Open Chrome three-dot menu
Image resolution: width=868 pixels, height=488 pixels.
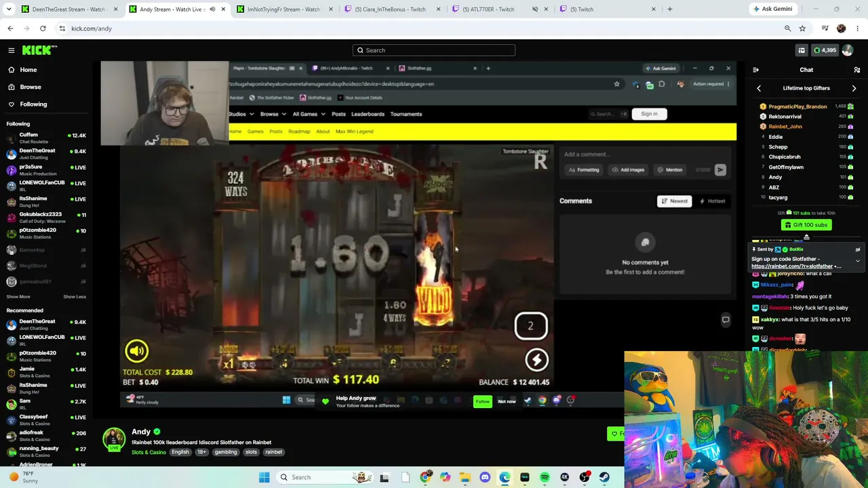point(858,28)
